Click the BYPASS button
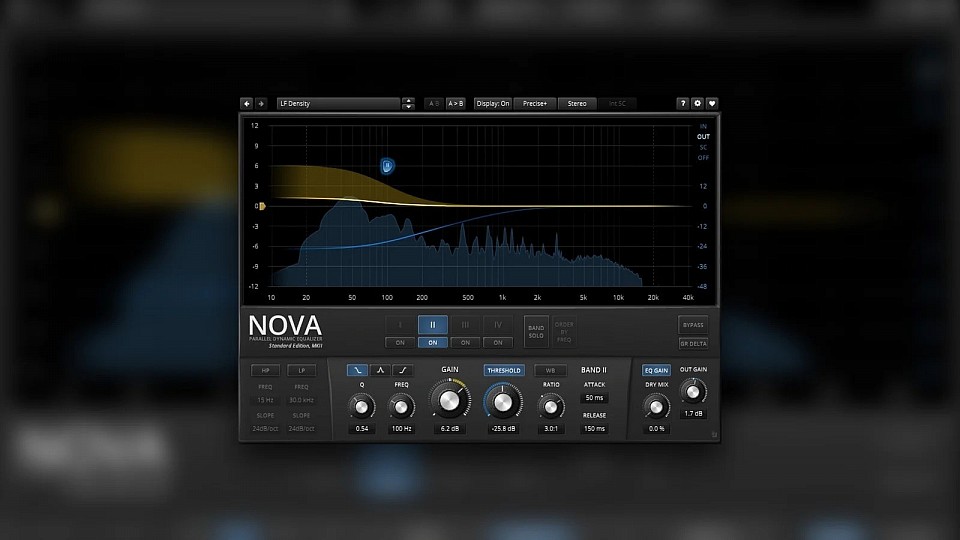The height and width of the screenshot is (540, 960). (693, 325)
